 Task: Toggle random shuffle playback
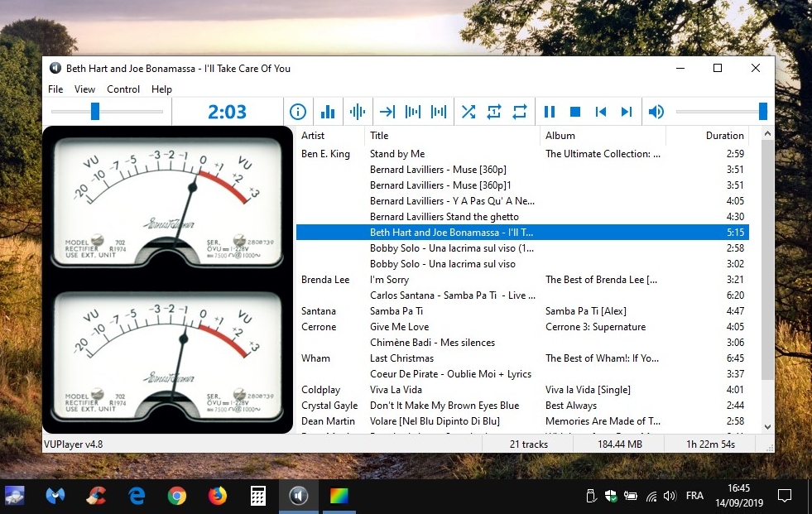(468, 111)
